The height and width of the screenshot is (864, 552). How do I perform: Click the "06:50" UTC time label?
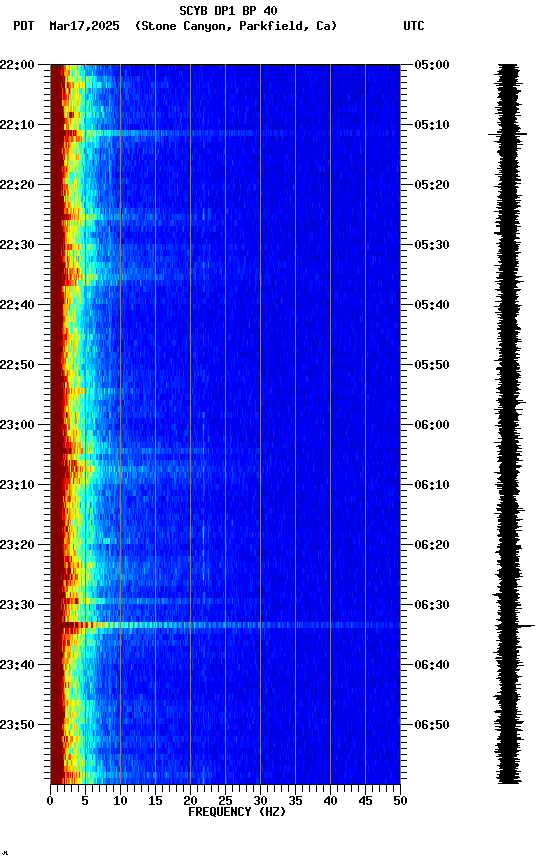pos(432,725)
